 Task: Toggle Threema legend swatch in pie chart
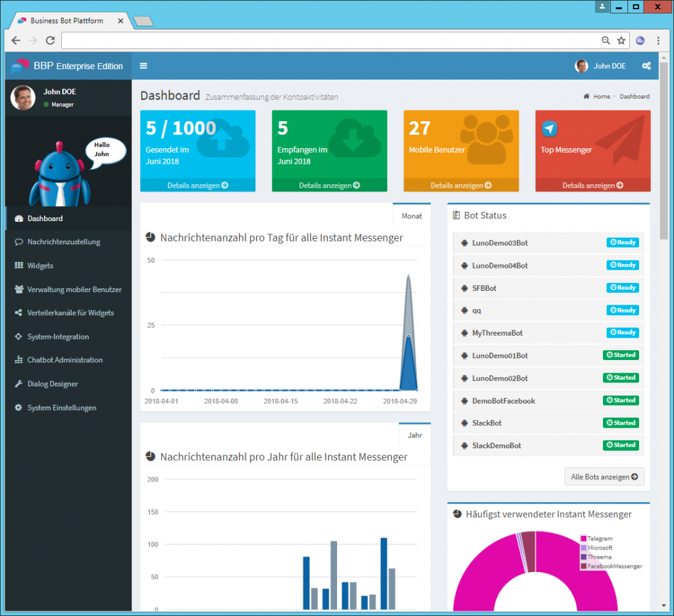point(583,557)
